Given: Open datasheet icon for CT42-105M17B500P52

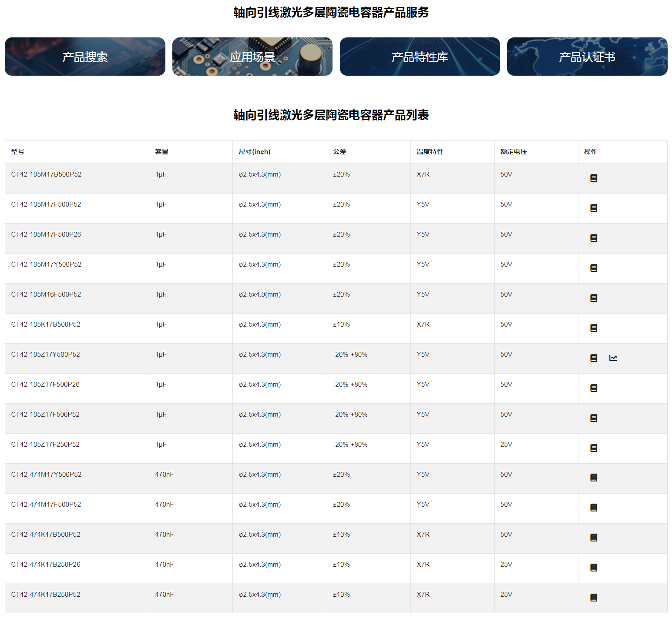Looking at the screenshot, I should [x=594, y=178].
